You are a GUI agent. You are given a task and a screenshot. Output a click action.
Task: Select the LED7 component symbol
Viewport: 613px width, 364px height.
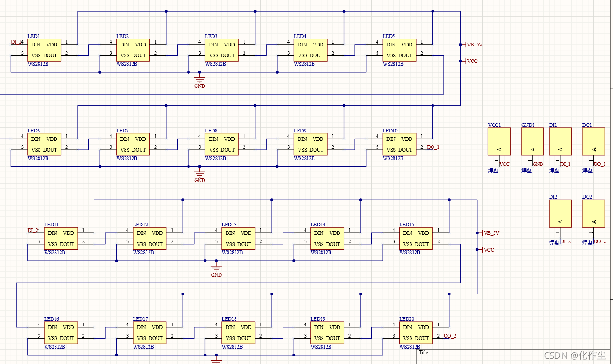(133, 144)
